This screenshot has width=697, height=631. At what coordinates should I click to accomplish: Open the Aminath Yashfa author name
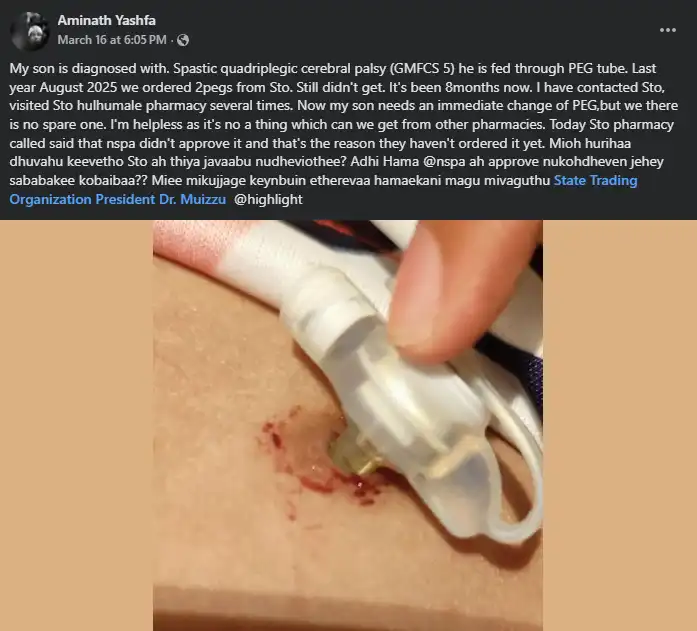pos(107,20)
